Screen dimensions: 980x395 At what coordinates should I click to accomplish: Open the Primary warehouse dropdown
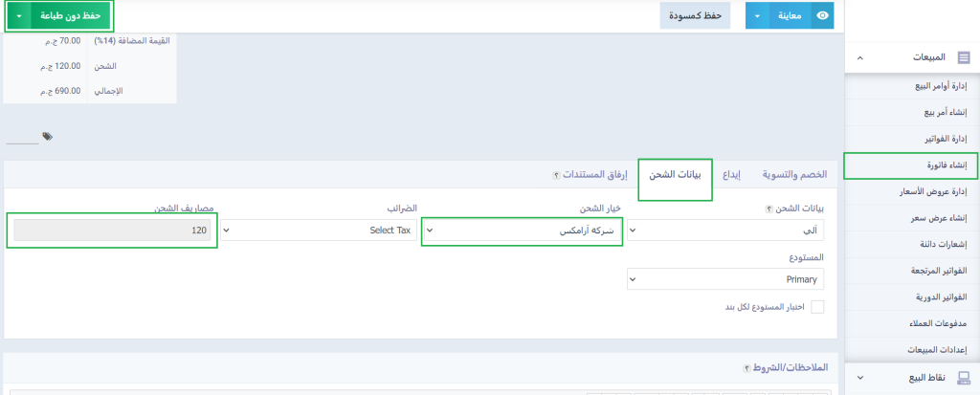click(725, 279)
